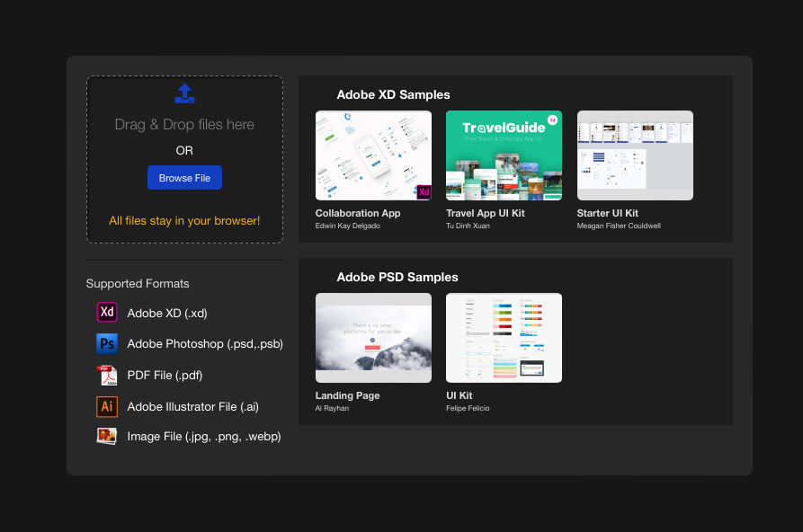Click the image file format icon
803x532 pixels.
106,436
